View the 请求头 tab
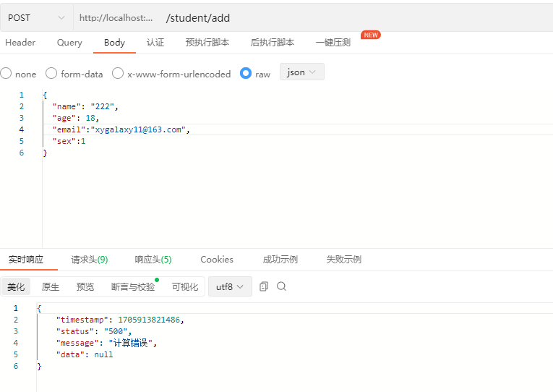The width and height of the screenshot is (553, 392). [89, 260]
